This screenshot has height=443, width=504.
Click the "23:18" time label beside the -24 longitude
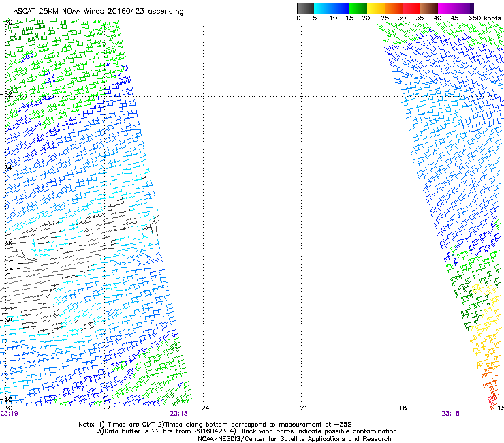[178, 414]
